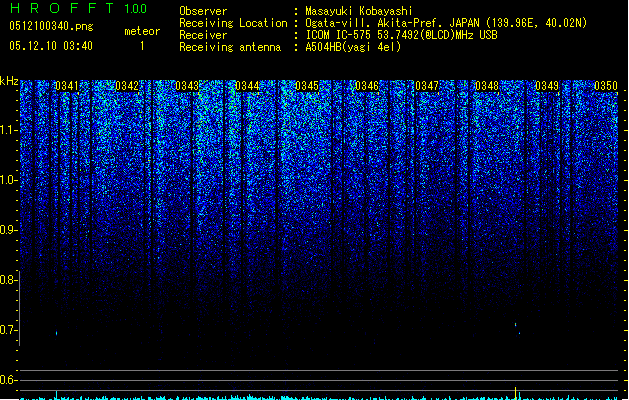Image resolution: width=629 pixels, height=400 pixels.
Task: Click the 0349 time marker
Action: coord(547,86)
